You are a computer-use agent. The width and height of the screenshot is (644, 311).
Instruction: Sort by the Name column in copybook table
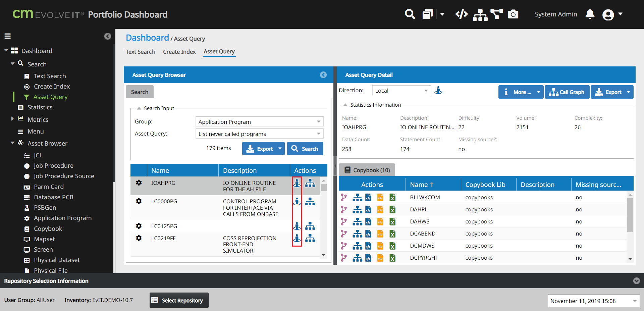[x=433, y=185]
